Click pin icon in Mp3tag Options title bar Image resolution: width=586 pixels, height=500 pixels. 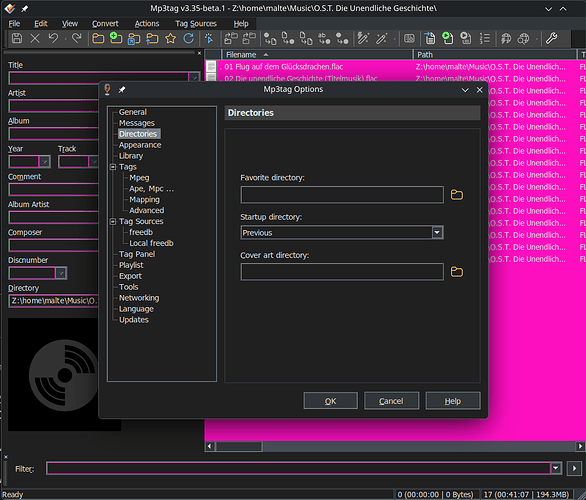[x=122, y=90]
